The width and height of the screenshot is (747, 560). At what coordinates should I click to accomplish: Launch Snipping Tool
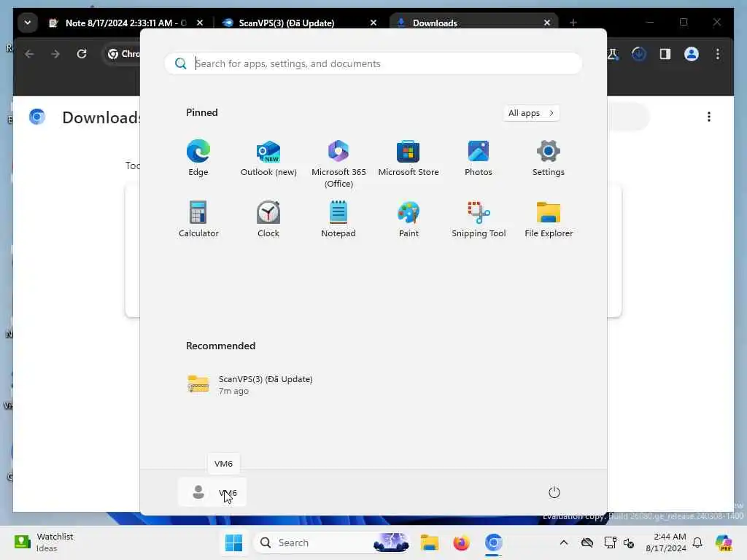479,219
